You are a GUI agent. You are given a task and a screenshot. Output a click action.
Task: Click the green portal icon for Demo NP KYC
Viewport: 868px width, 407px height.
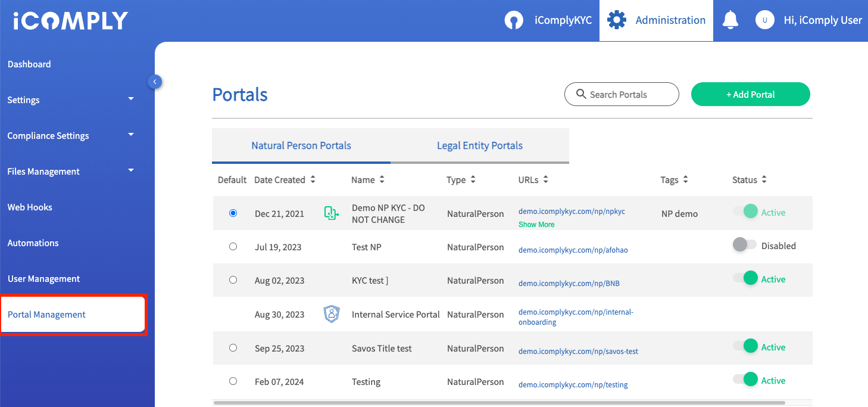332,213
